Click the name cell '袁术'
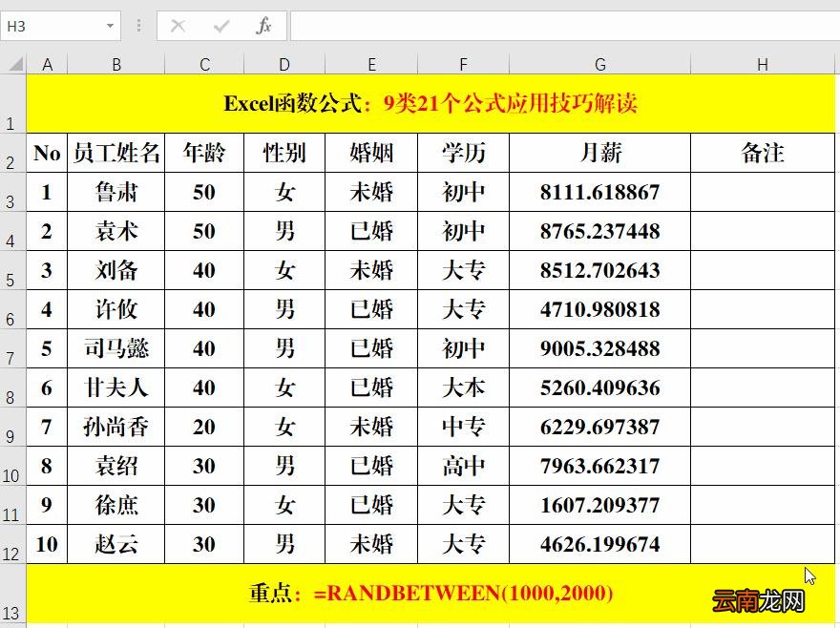The image size is (840, 628). pos(116,231)
